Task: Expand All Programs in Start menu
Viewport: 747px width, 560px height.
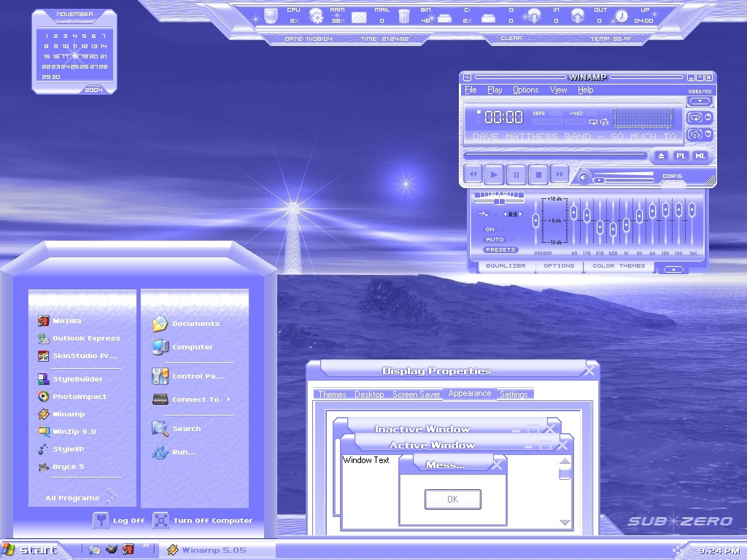Action: pos(81,497)
